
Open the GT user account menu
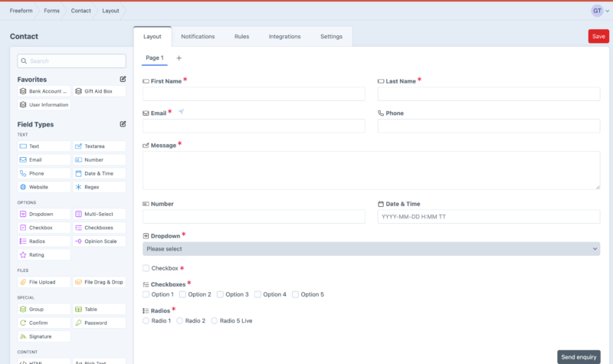click(x=600, y=11)
